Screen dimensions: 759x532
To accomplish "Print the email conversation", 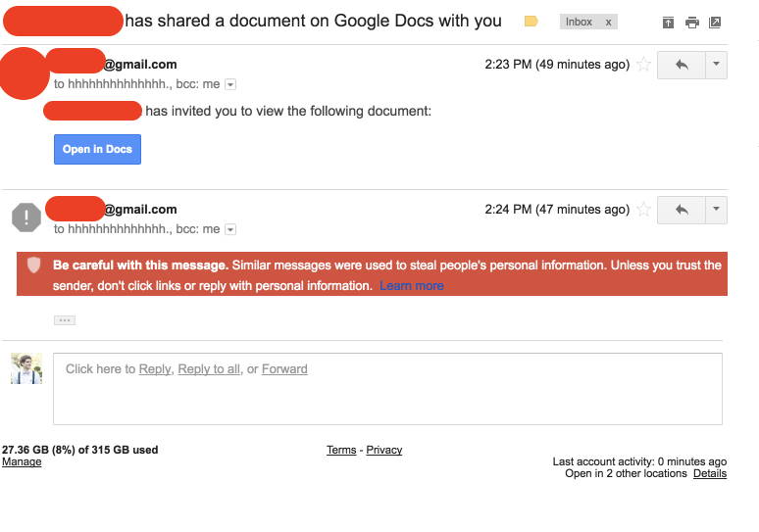I will click(692, 23).
